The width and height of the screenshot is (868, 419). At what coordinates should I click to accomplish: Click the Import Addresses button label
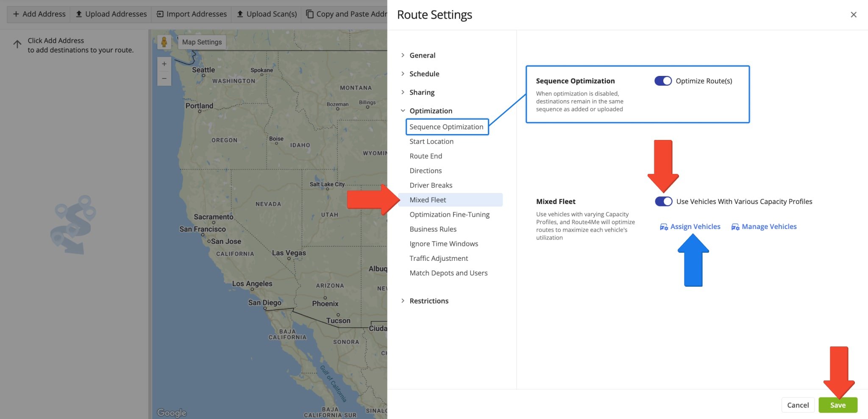point(197,14)
